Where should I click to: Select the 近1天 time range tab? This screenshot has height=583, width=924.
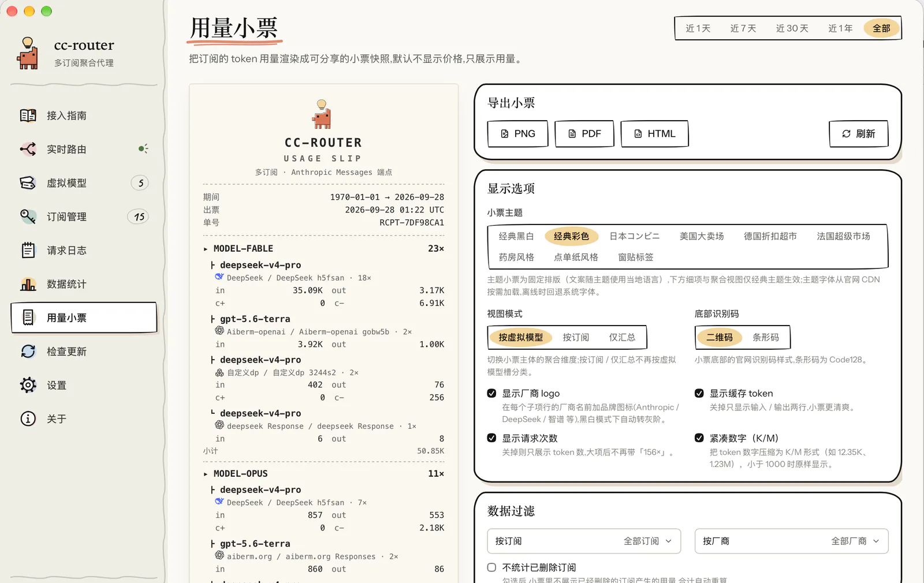coord(698,28)
